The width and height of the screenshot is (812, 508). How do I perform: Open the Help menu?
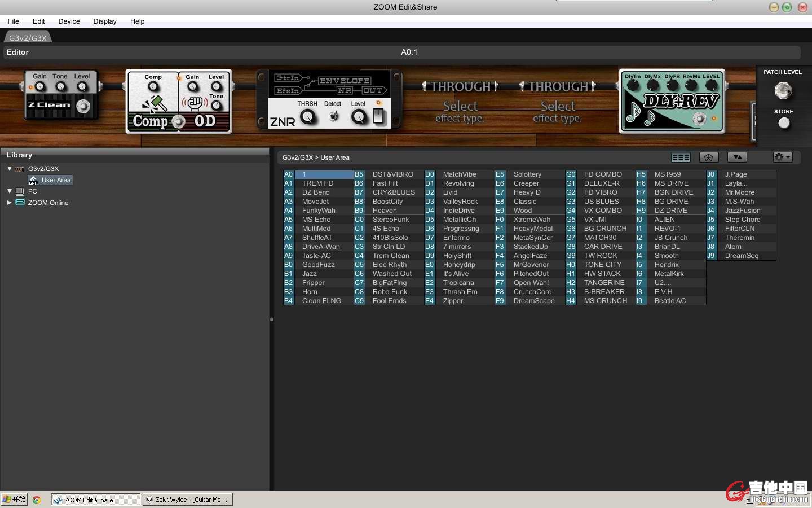[137, 21]
